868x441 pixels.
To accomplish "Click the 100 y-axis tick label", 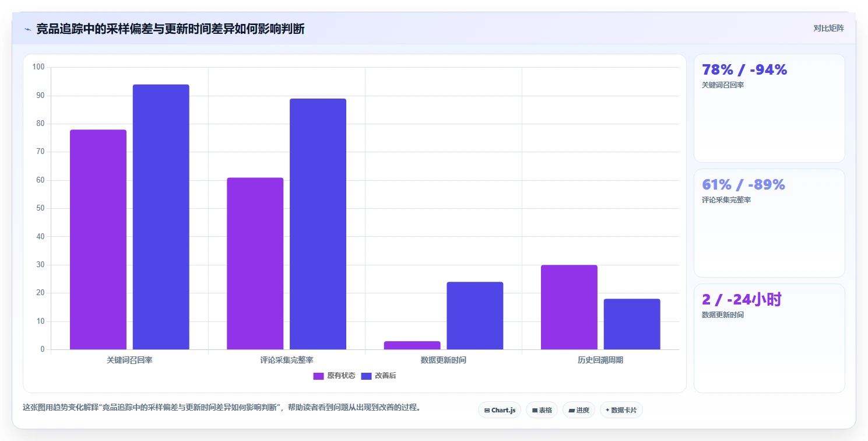I will (38, 67).
